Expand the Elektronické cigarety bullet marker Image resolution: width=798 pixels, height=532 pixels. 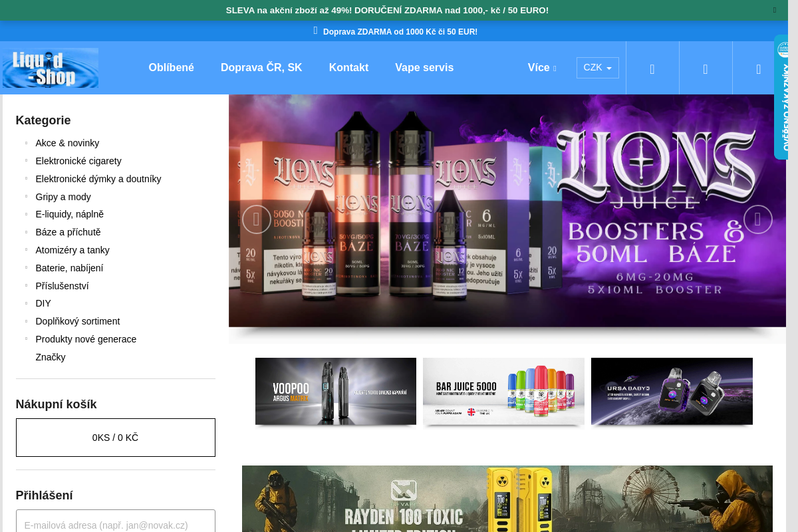26,161
